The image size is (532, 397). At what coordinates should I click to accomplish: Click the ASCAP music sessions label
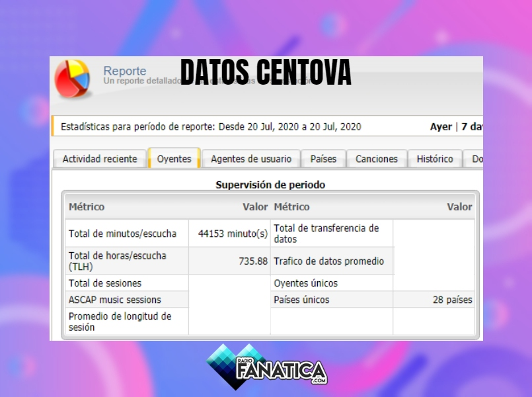(x=115, y=300)
